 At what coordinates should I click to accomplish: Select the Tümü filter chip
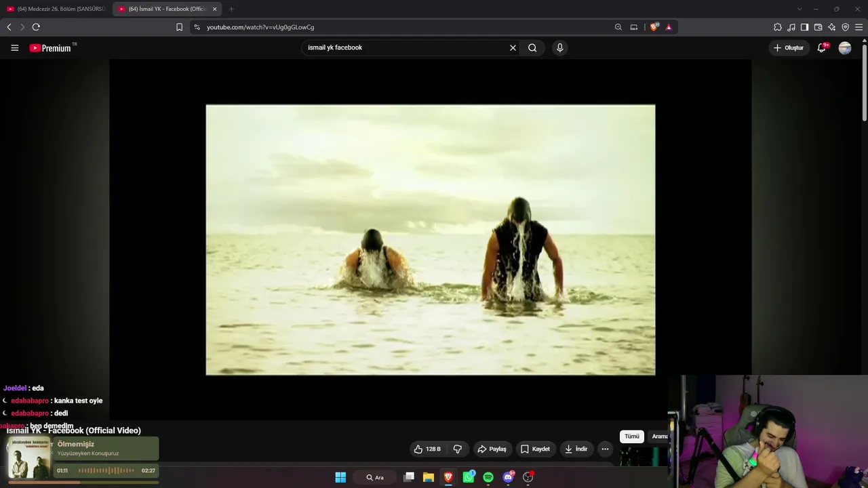[x=632, y=436]
